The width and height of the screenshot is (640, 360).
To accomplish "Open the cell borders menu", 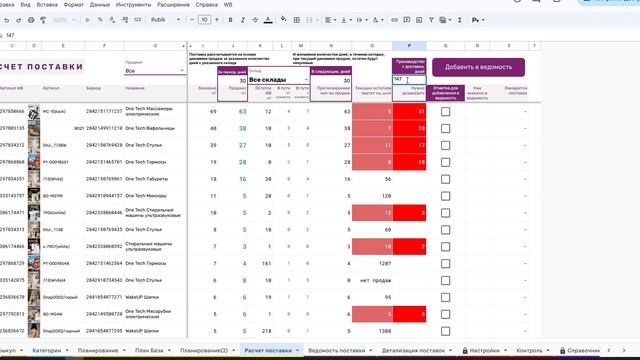I will 297,20.
